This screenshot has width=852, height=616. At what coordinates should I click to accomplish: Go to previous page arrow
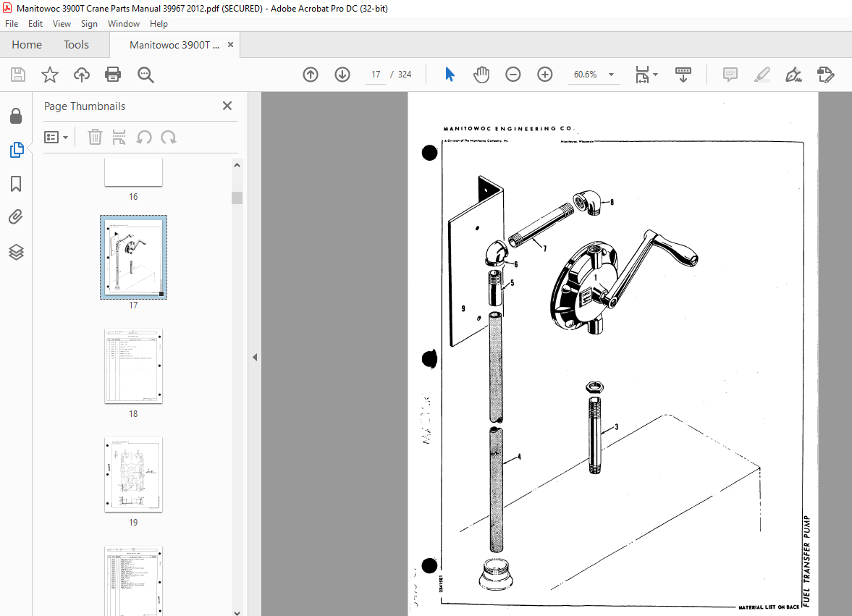pos(311,75)
